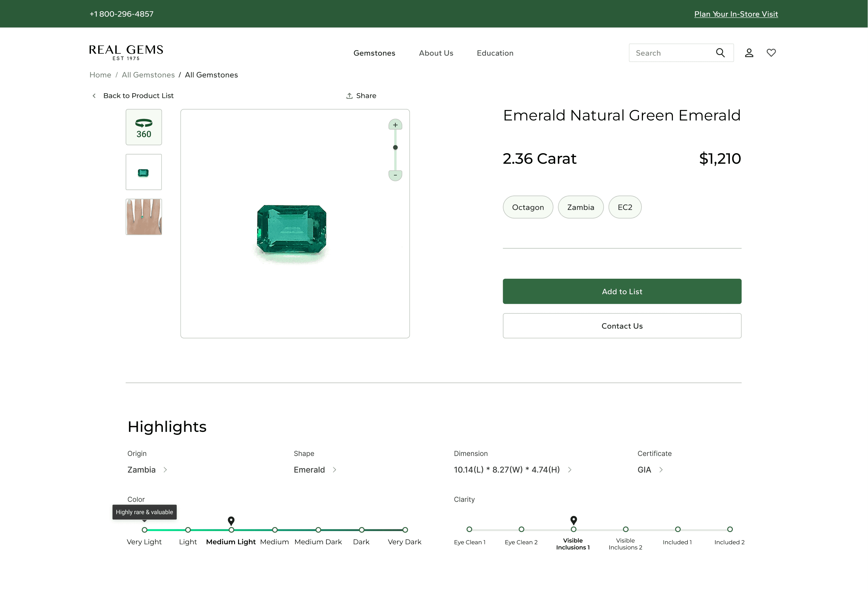Screen dimensions: 868x593
Task: Click the Add to List button
Action: tap(622, 291)
